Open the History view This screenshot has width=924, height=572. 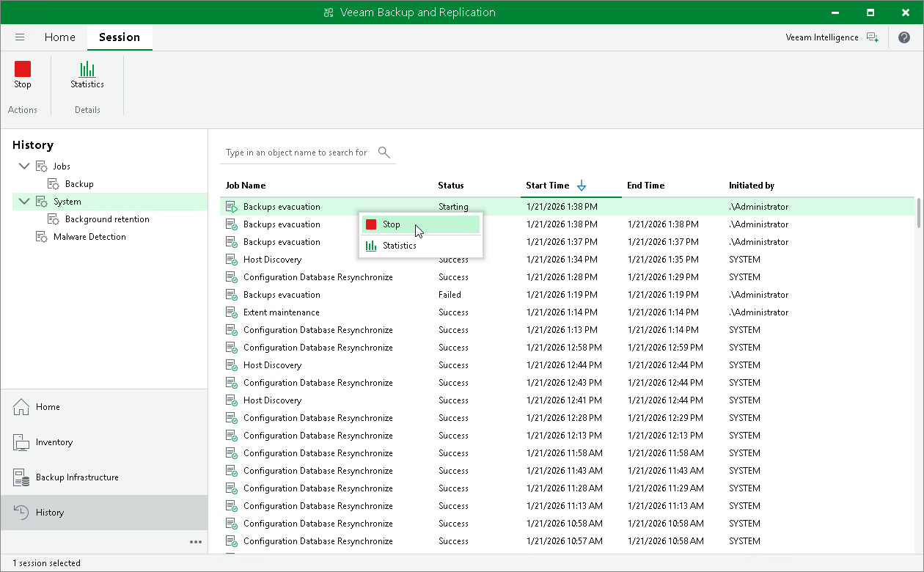coord(104,513)
